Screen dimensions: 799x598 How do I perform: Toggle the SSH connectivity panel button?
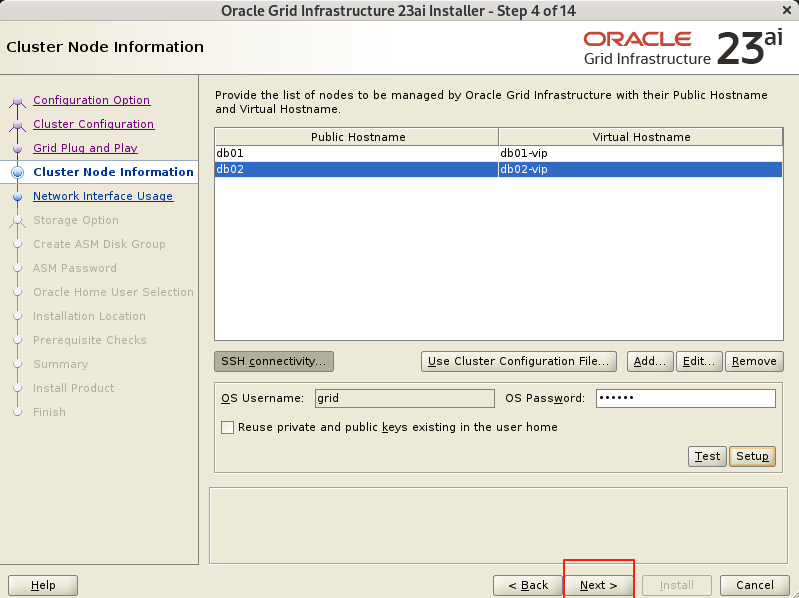[x=274, y=361]
